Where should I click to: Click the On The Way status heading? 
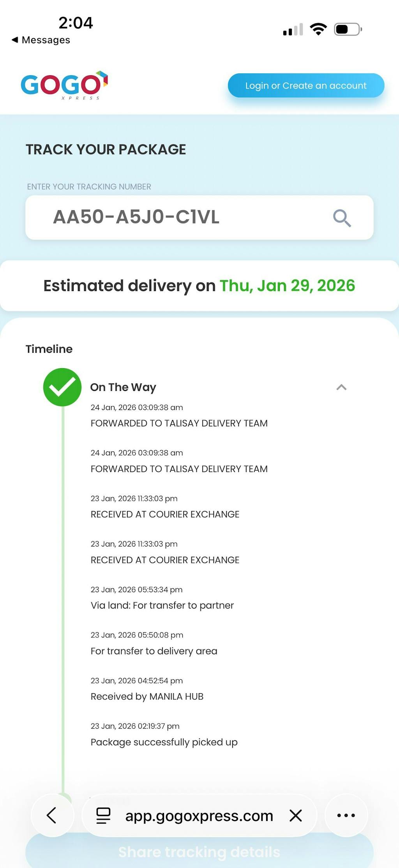point(123,387)
